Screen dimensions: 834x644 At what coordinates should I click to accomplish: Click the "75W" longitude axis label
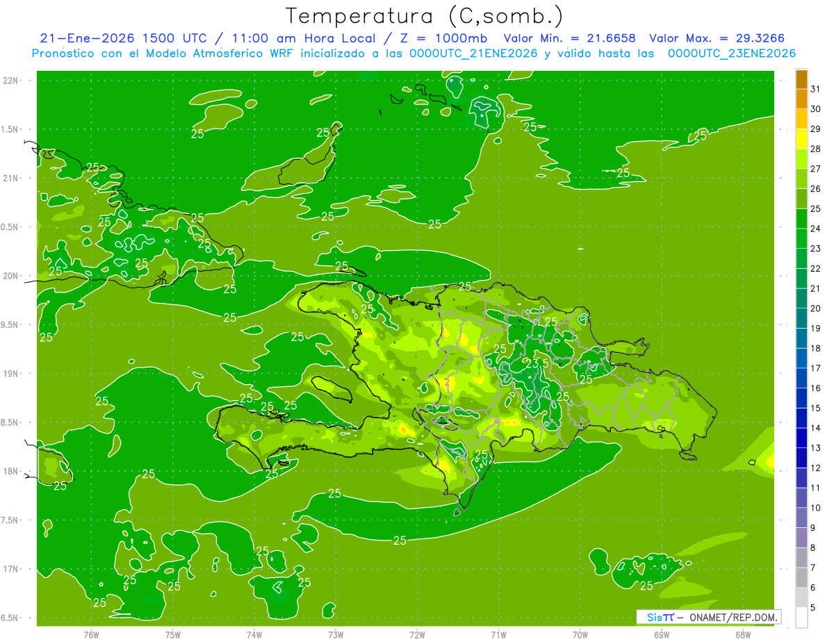click(172, 635)
